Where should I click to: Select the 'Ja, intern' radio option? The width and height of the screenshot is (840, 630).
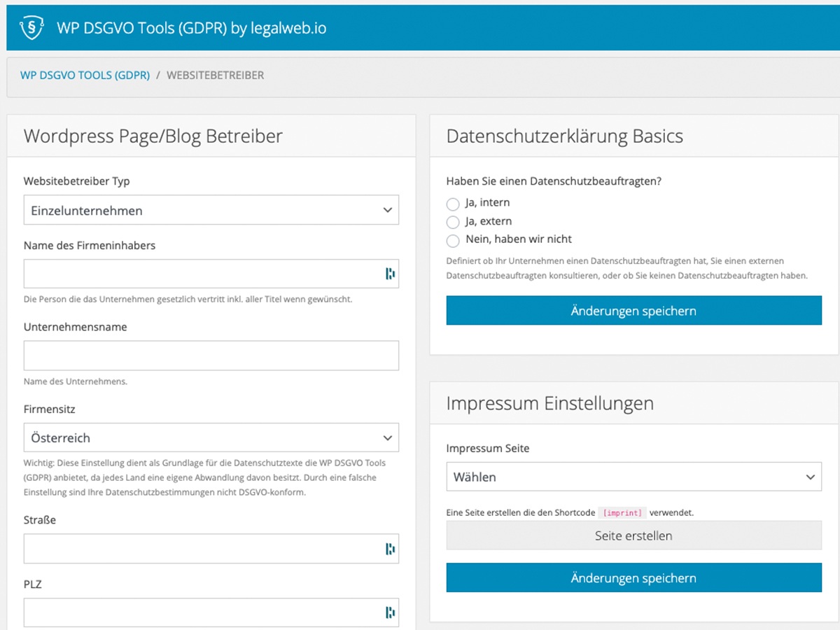[x=453, y=204]
